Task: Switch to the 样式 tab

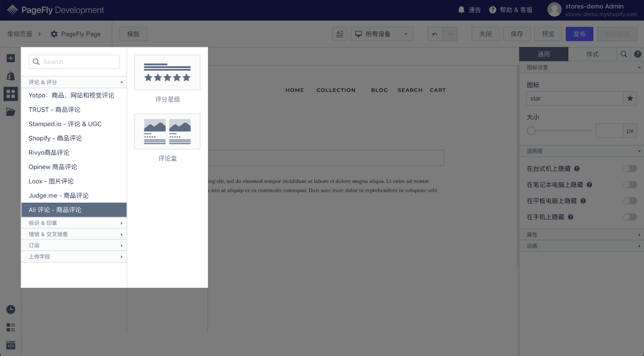Action: point(592,54)
